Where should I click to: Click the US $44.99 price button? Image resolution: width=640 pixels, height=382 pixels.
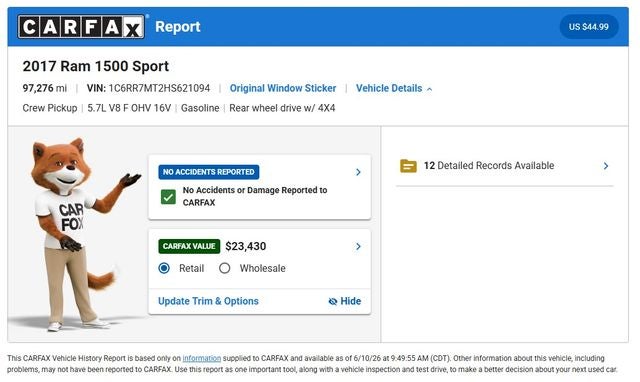[589, 27]
